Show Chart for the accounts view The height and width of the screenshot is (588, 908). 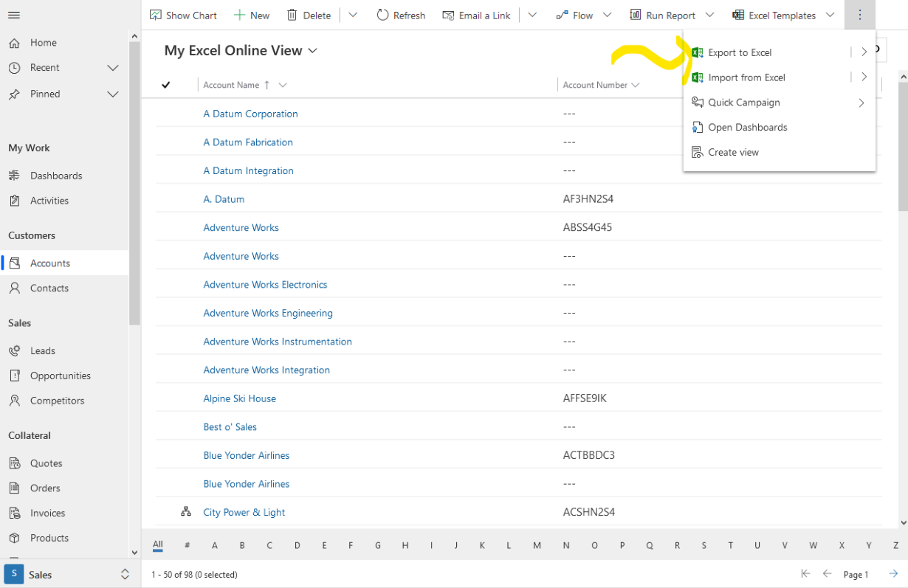(183, 15)
